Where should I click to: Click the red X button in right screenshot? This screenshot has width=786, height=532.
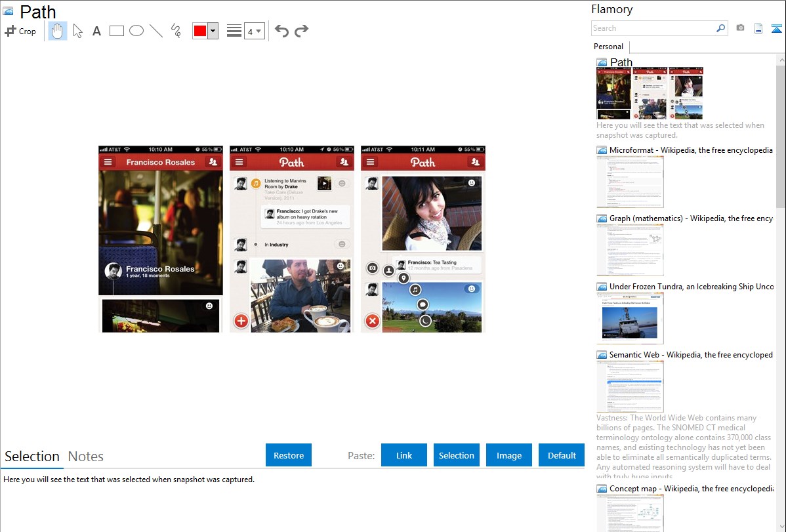coord(373,321)
